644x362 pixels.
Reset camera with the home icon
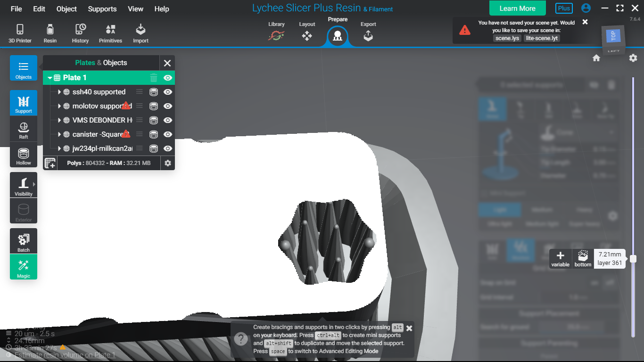point(596,58)
